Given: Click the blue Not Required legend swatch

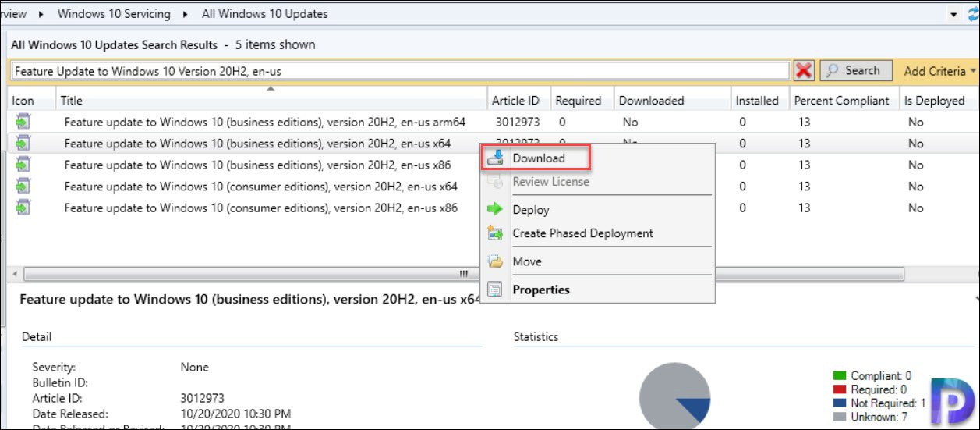Looking at the screenshot, I should coord(840,403).
